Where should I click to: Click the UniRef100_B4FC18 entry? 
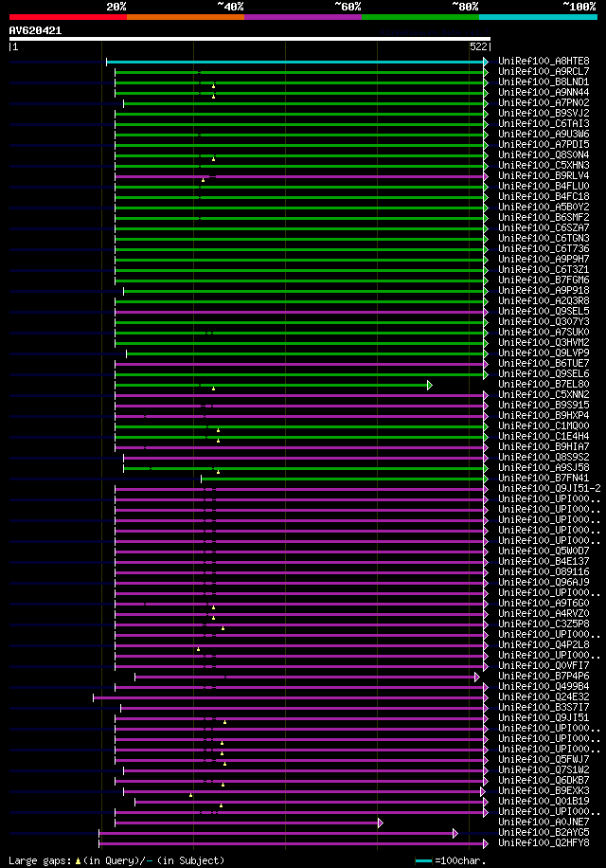(544, 196)
